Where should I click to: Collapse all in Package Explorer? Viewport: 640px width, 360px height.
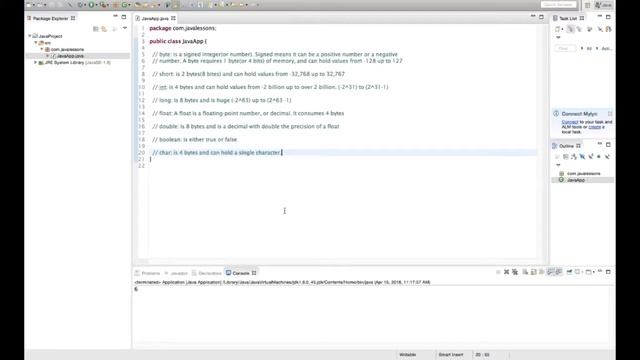[x=96, y=29]
